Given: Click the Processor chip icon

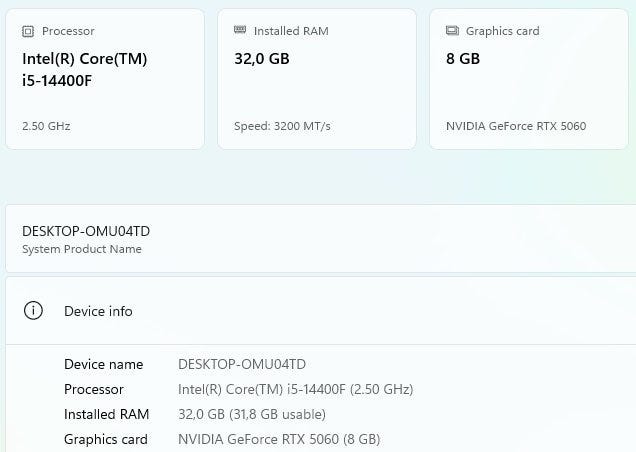Looking at the screenshot, I should (28, 31).
